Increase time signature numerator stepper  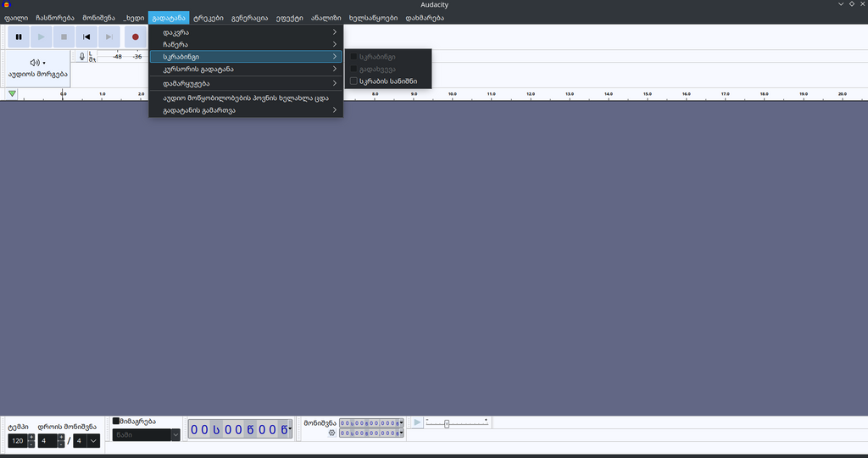pos(61,438)
